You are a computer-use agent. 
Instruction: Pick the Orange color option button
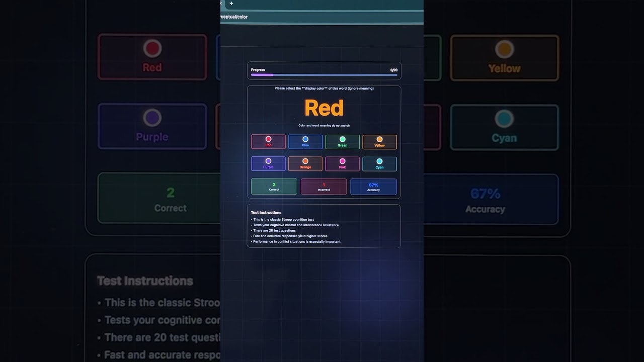[305, 164]
